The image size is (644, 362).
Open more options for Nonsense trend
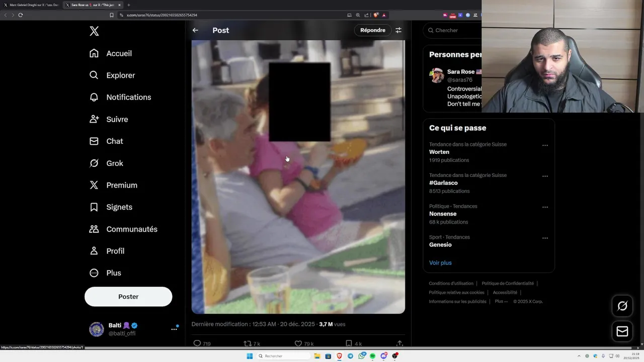tap(545, 207)
